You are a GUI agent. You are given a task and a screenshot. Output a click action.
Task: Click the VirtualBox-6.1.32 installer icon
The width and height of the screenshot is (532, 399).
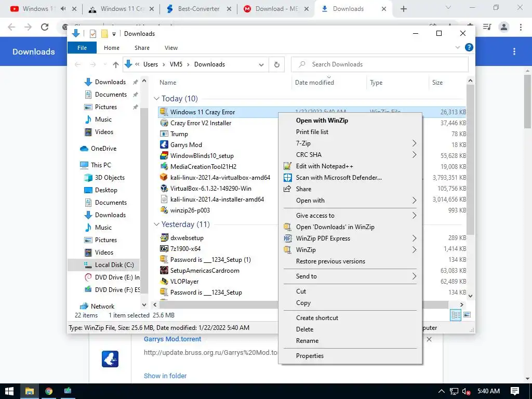click(164, 188)
